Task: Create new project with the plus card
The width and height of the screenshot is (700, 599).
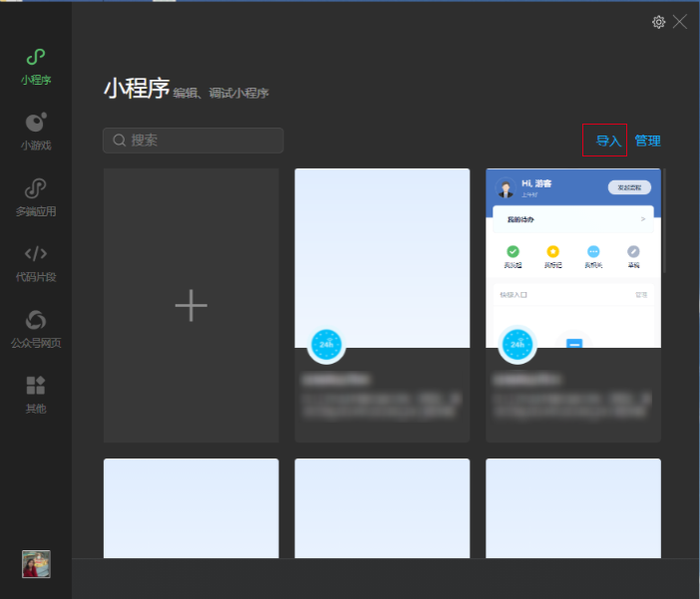Action: point(190,306)
